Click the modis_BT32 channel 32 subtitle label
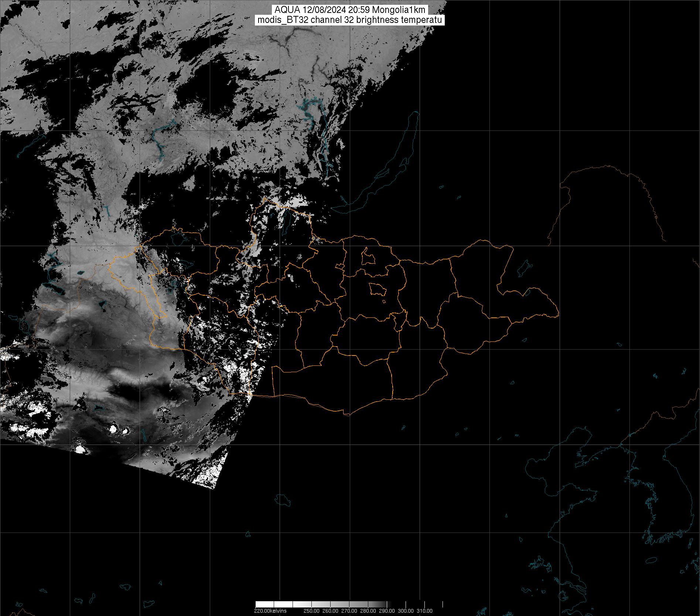 coord(349,20)
